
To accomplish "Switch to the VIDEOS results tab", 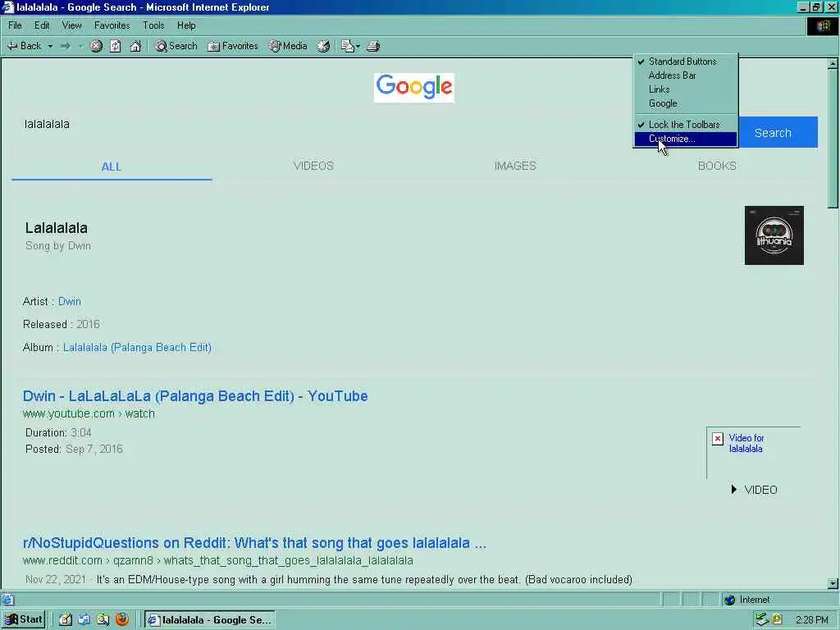I will [x=313, y=166].
